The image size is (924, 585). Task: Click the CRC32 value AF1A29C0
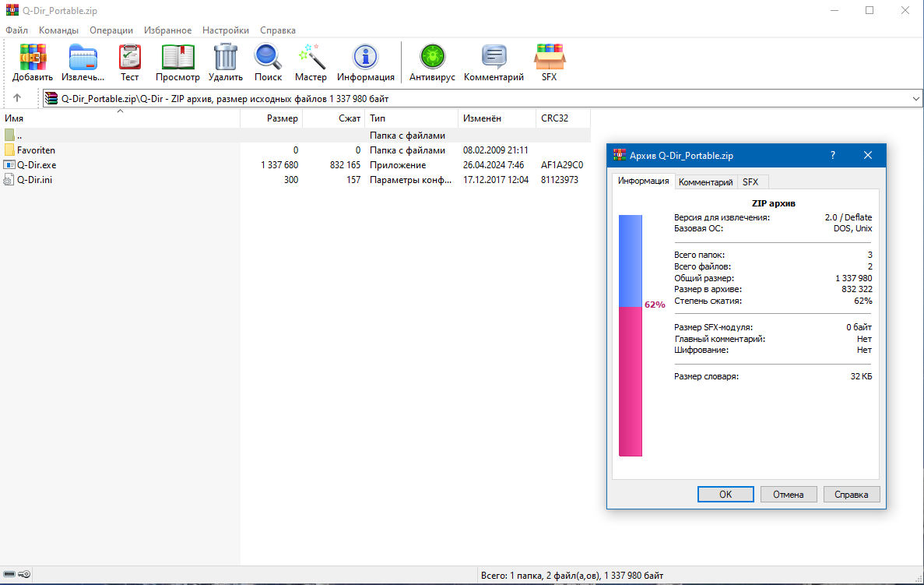point(562,165)
